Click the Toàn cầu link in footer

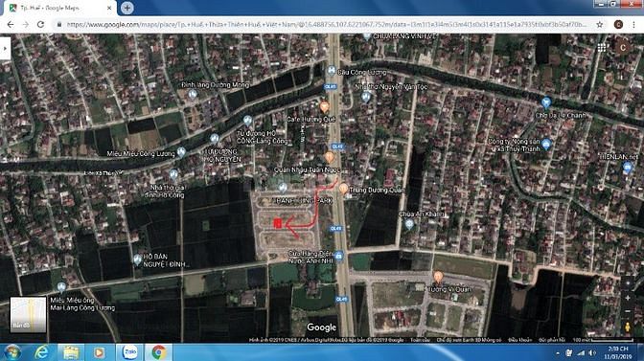(x=420, y=340)
